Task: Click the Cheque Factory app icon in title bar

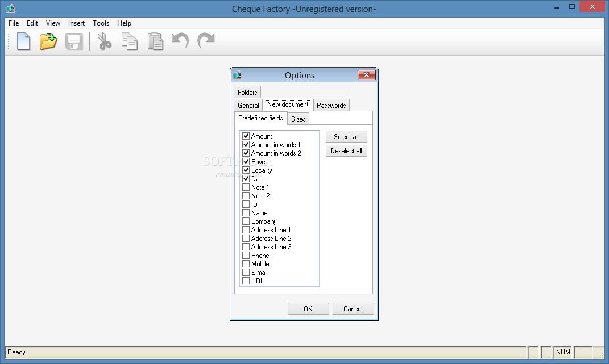Action: coord(10,9)
